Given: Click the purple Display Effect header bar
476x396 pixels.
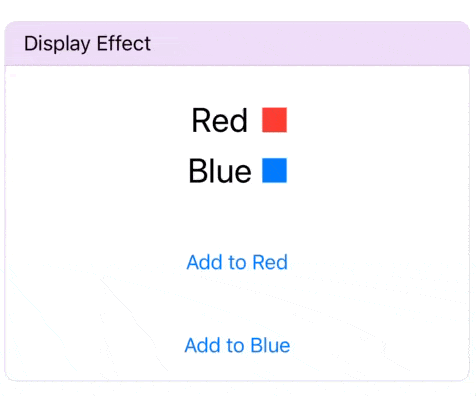Looking at the screenshot, I should coord(237,44).
